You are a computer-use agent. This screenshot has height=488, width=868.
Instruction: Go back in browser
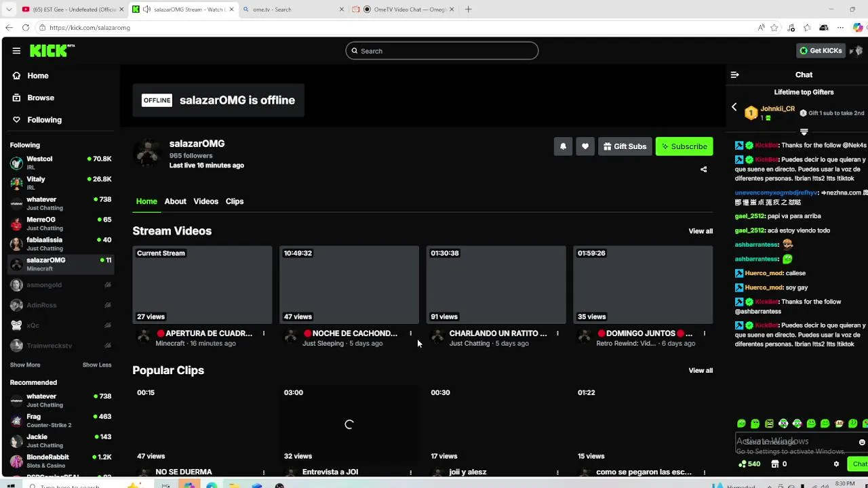(x=9, y=28)
